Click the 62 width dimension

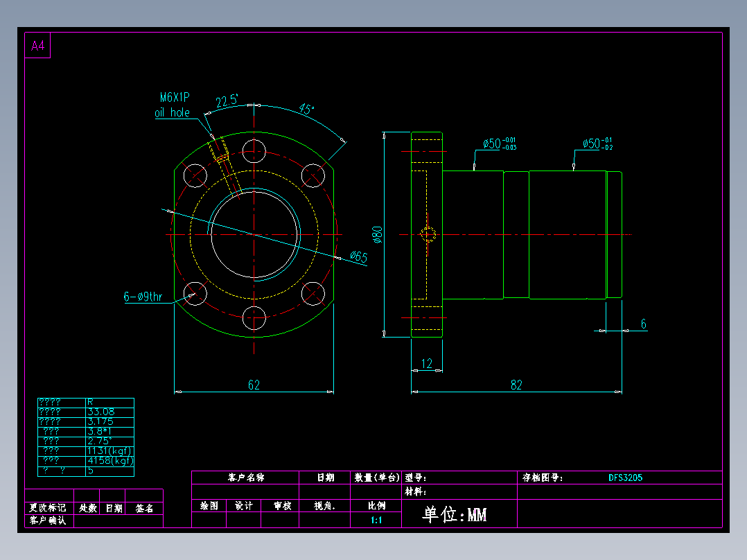tap(254, 385)
